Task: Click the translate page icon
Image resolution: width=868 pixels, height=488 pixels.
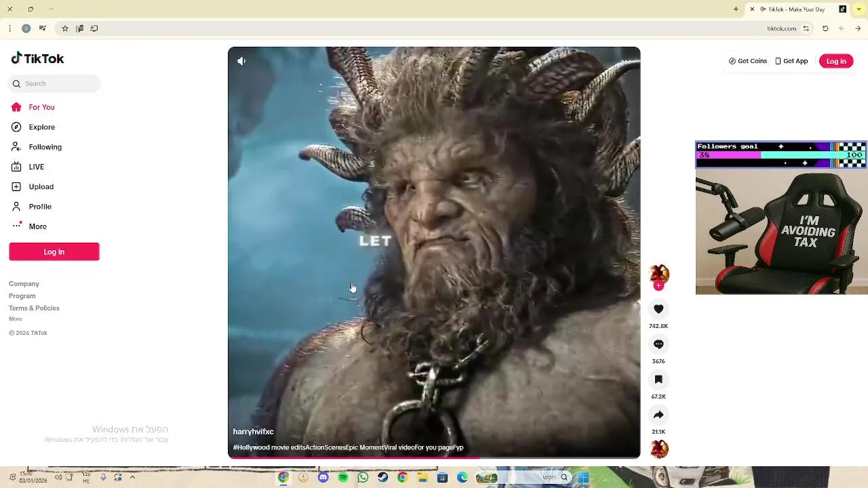Action: click(79, 28)
